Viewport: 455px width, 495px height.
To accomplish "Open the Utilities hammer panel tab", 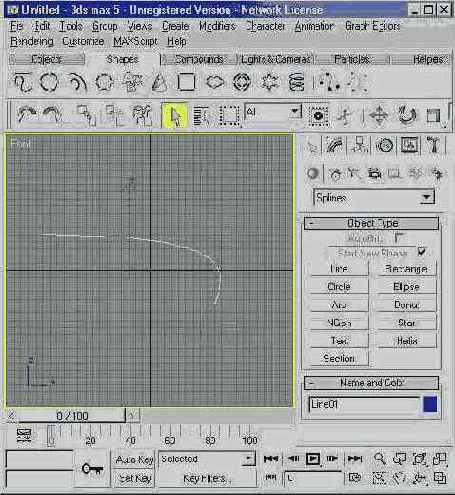I will pyautogui.click(x=434, y=145).
